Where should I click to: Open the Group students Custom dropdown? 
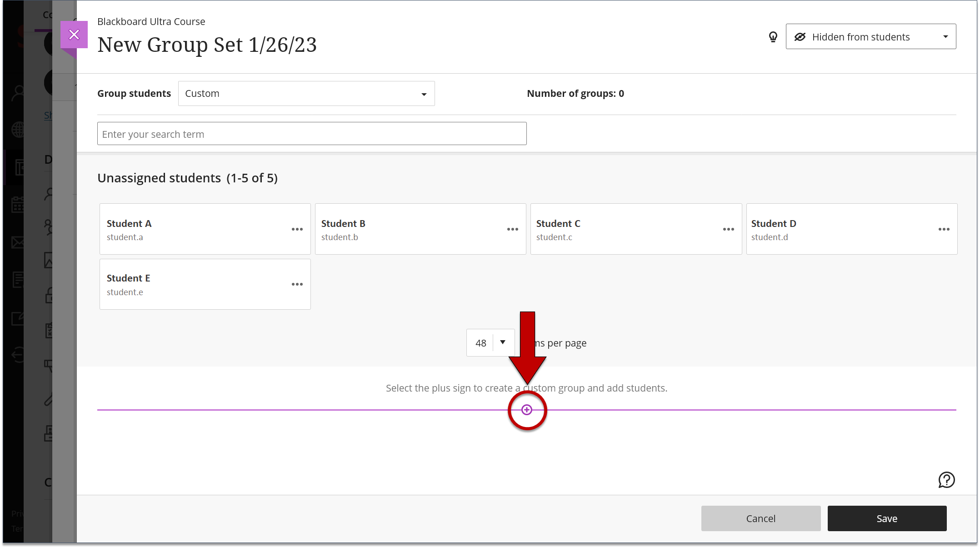(x=306, y=93)
